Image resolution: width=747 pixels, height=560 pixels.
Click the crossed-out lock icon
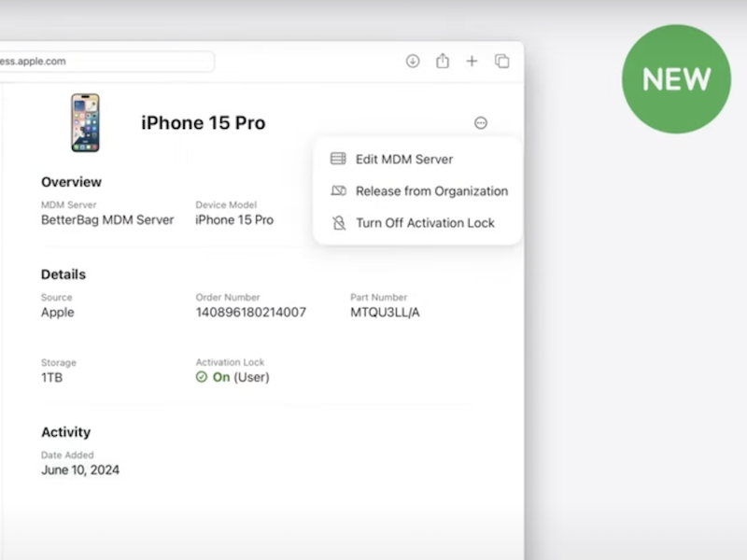point(339,222)
